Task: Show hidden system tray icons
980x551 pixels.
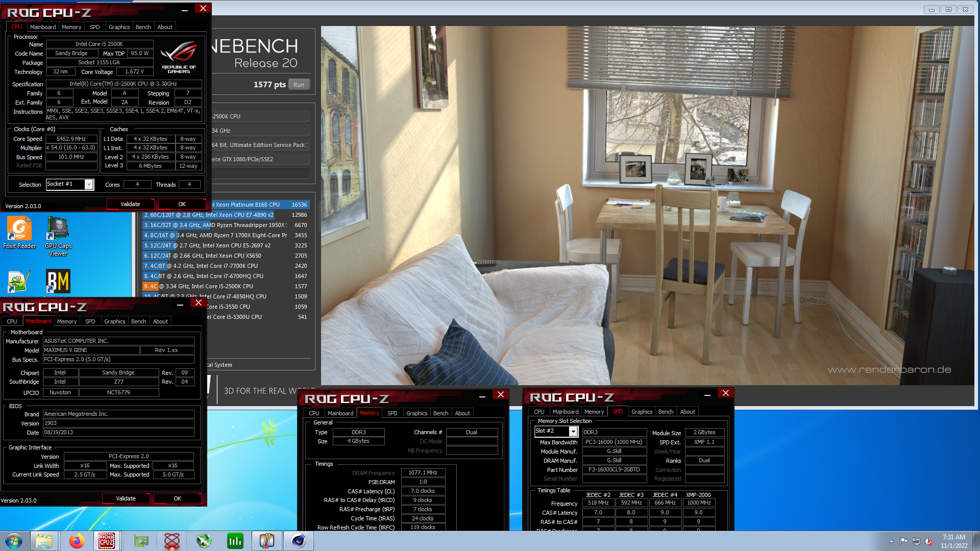Action: 891,541
